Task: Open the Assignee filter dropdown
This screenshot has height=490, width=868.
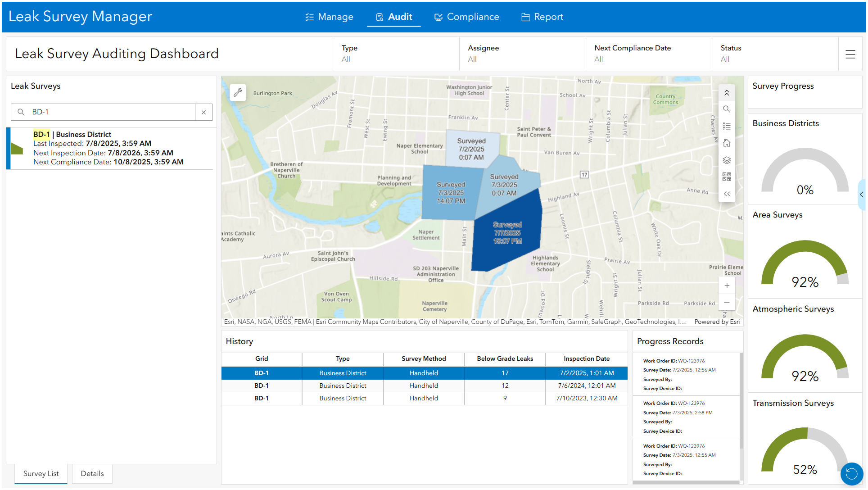Action: coord(522,54)
